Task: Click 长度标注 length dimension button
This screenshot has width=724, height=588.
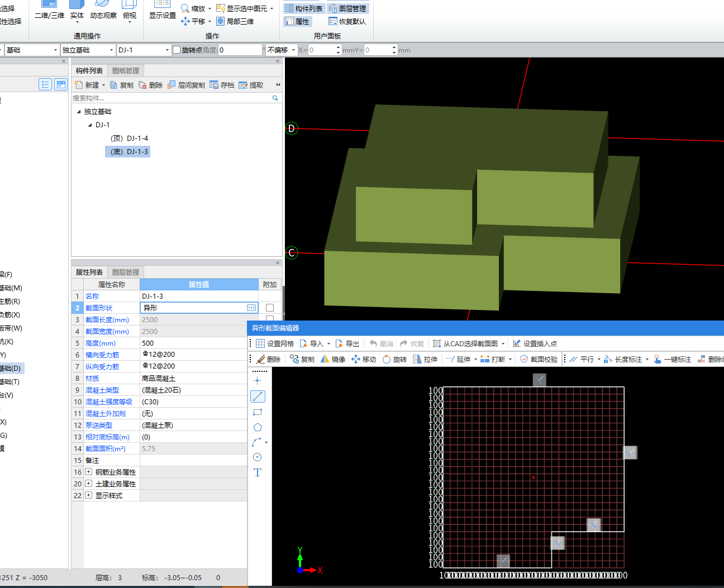Action: [623, 359]
